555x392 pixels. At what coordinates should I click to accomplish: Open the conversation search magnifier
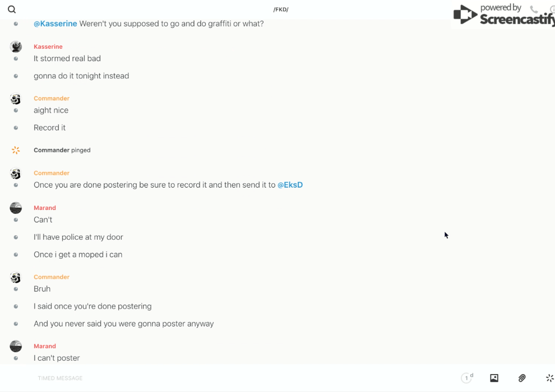pyautogui.click(x=12, y=10)
